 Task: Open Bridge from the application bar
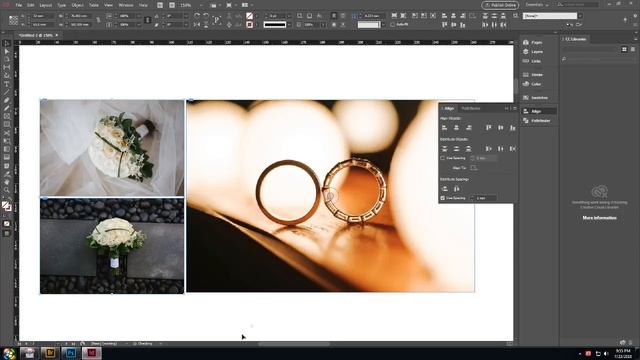pos(160,5)
